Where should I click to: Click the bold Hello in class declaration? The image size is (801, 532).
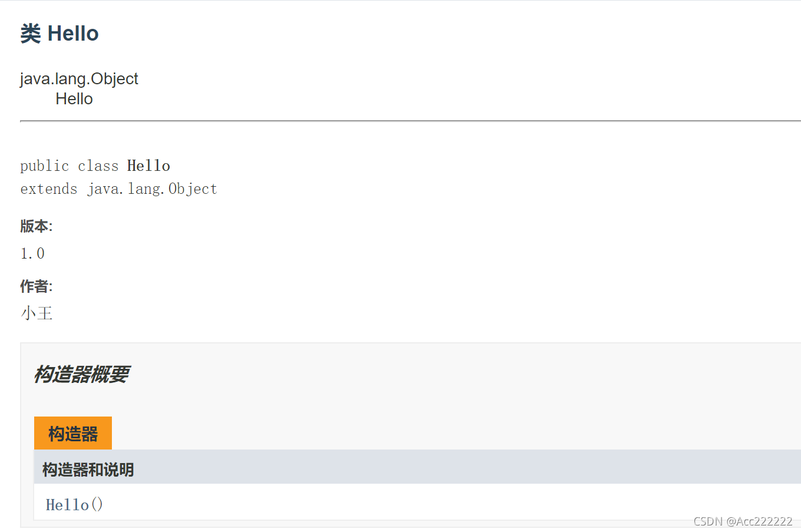click(148, 166)
